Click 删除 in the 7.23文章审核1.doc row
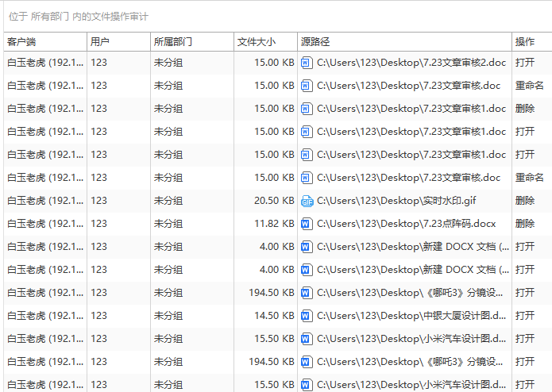The image size is (552, 392). (525, 109)
